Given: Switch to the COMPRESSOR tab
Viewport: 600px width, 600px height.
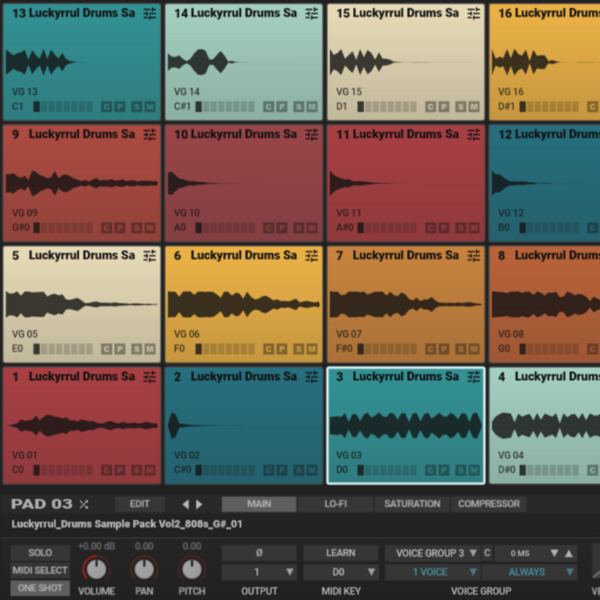Looking at the screenshot, I should click(x=489, y=504).
